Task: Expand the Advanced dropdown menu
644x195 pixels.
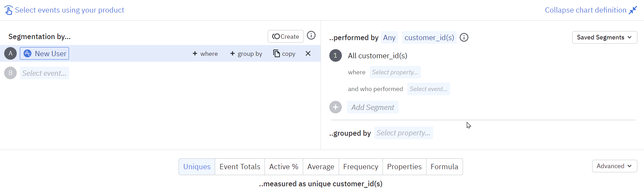Action: point(614,166)
